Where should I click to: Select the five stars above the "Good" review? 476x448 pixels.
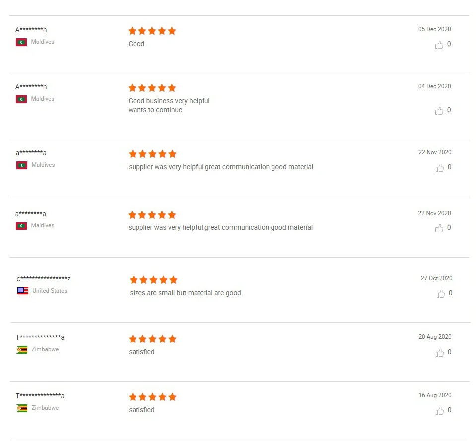pos(152,31)
